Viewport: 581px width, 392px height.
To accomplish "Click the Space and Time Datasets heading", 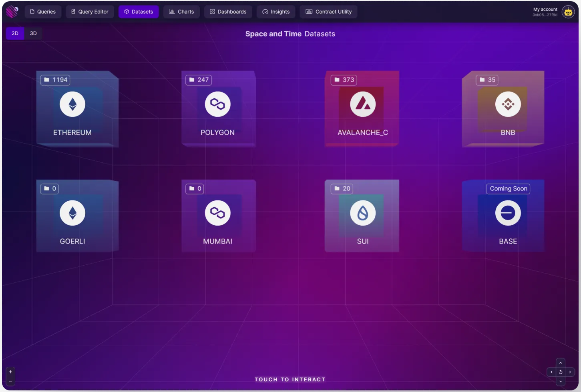I will point(290,34).
